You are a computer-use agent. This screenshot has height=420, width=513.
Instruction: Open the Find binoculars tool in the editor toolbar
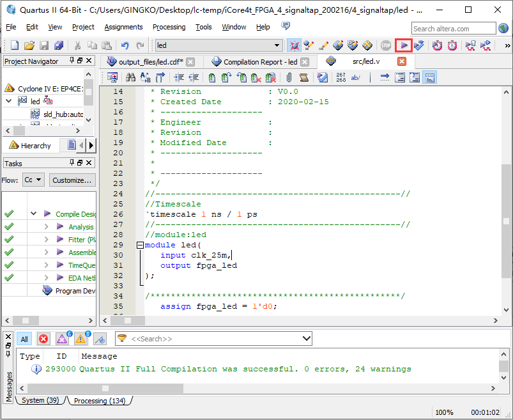130,77
